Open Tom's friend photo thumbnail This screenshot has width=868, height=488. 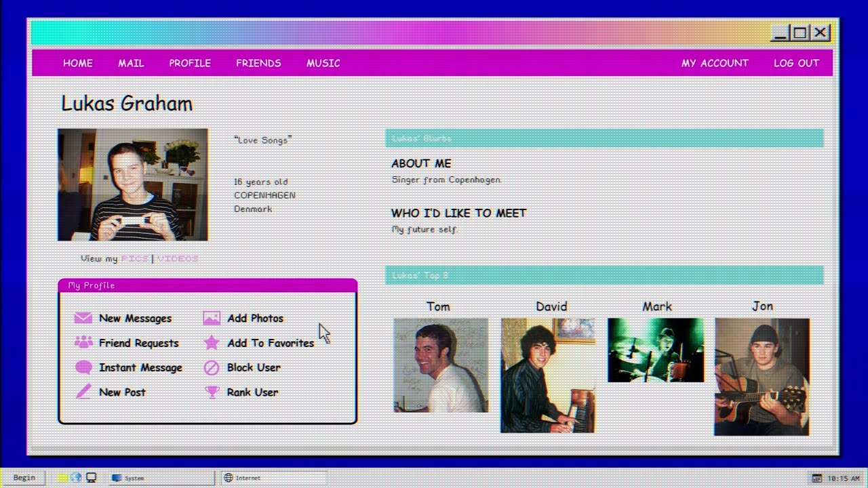tap(441, 365)
